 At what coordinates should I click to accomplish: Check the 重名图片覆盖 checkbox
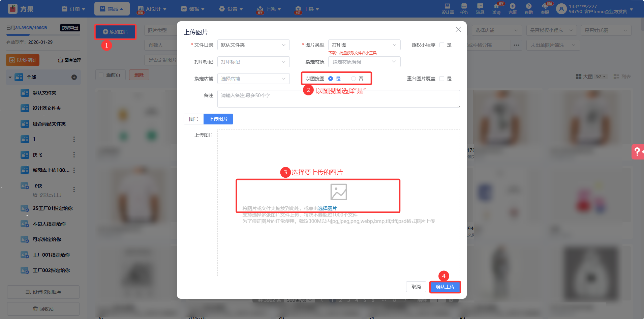[x=442, y=79]
